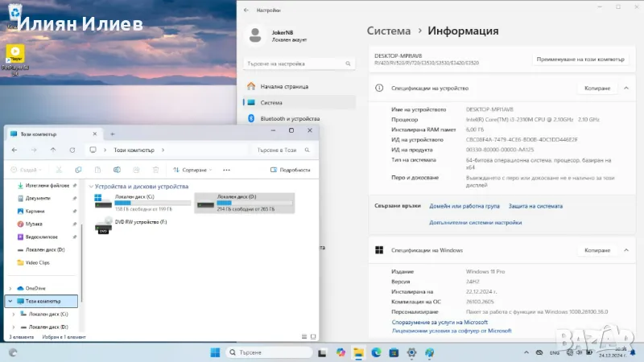Click Преименуване на този компютър button

(x=580, y=60)
